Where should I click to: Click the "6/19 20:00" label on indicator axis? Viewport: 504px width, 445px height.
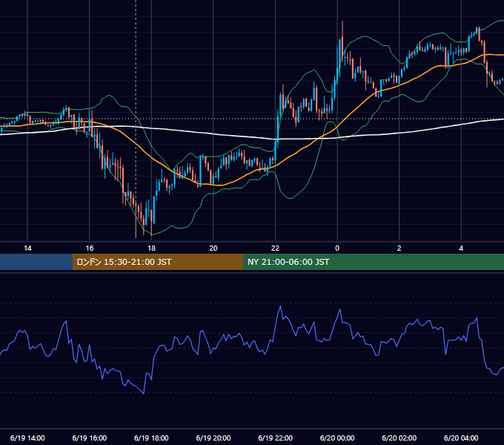point(213,438)
